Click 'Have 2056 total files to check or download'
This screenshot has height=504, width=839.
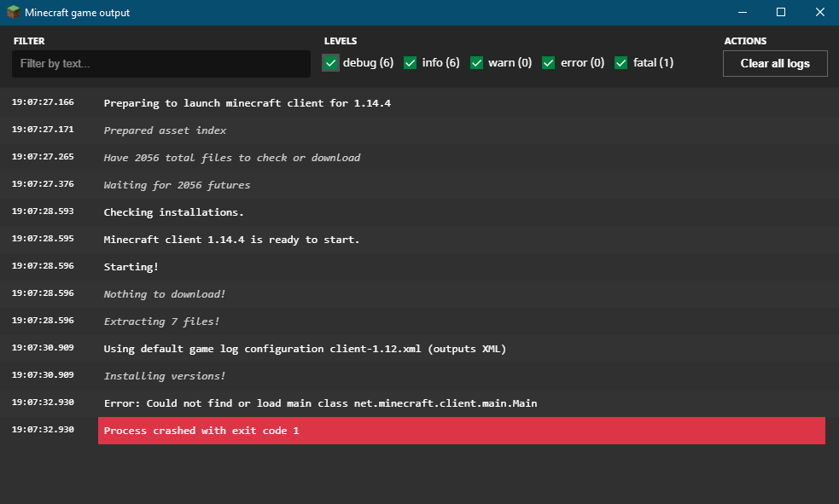(x=231, y=158)
